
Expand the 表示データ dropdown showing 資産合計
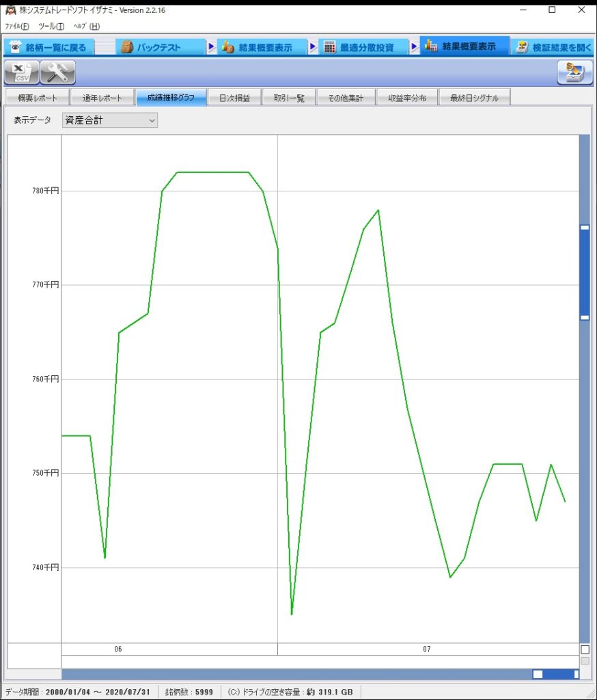point(109,120)
